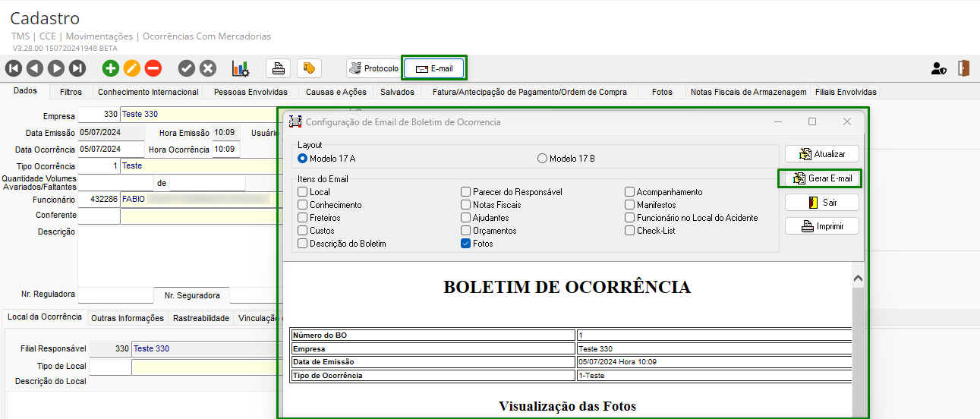
Task: Open user permissions icon at top right
Action: pyautogui.click(x=939, y=68)
